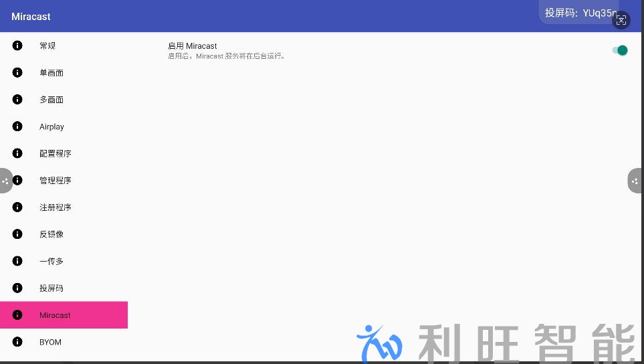Click the info icon beside 投屏码
644x364 pixels.
pos(17,288)
